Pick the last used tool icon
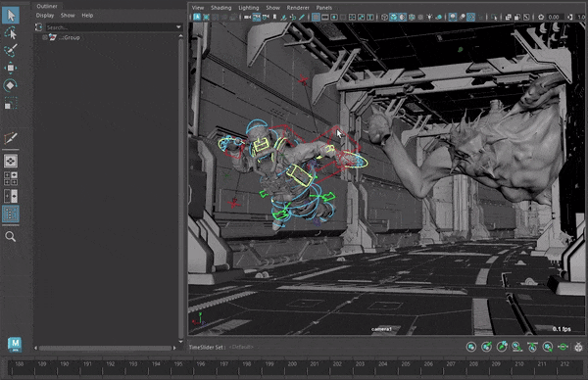This screenshot has width=588, height=380. pyautogui.click(x=11, y=138)
